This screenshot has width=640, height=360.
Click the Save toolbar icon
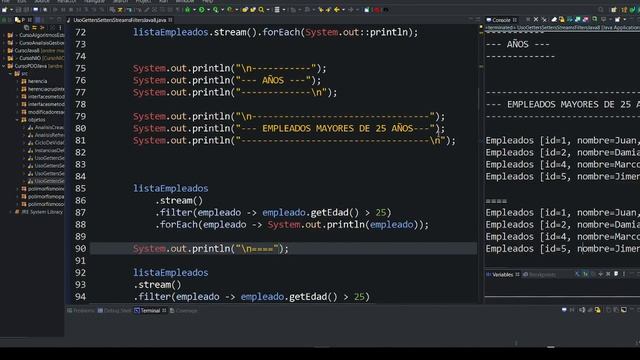pyautogui.click(x=18, y=10)
